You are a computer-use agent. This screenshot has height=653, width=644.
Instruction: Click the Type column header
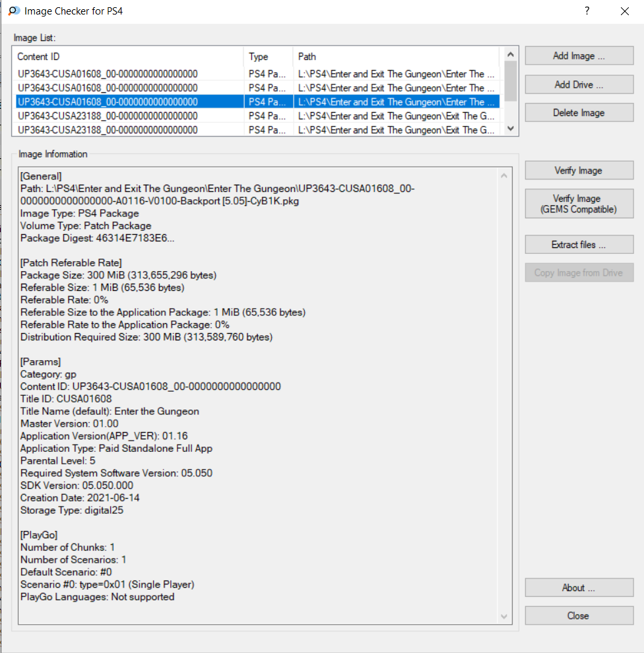[x=267, y=57]
